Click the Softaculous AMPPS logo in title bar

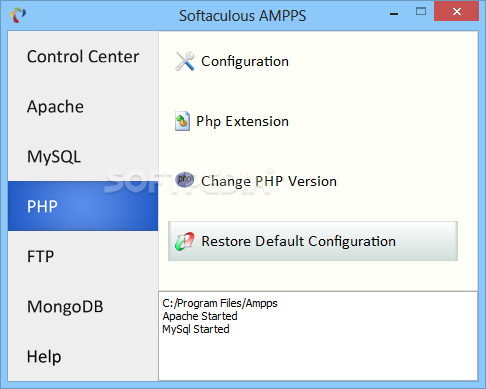(x=18, y=15)
